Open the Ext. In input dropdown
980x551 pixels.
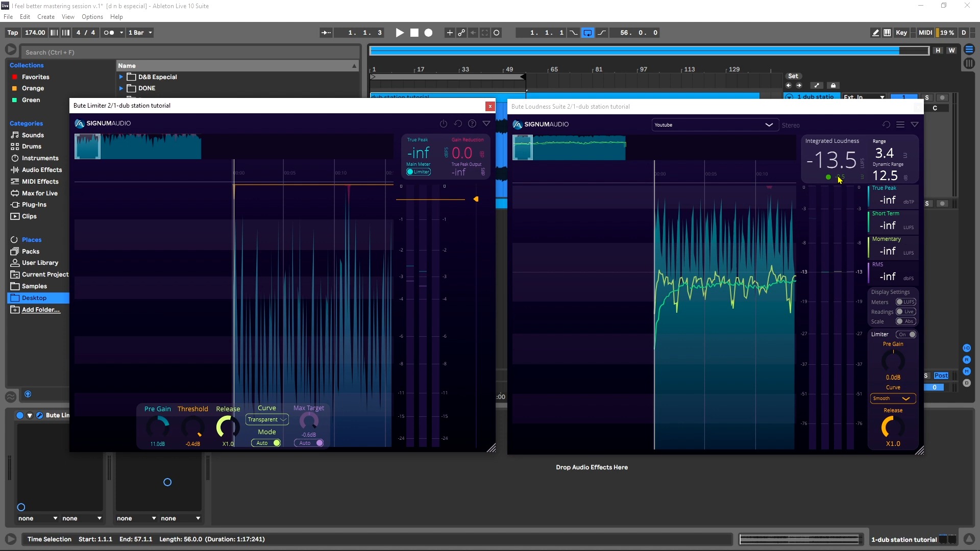pyautogui.click(x=864, y=97)
